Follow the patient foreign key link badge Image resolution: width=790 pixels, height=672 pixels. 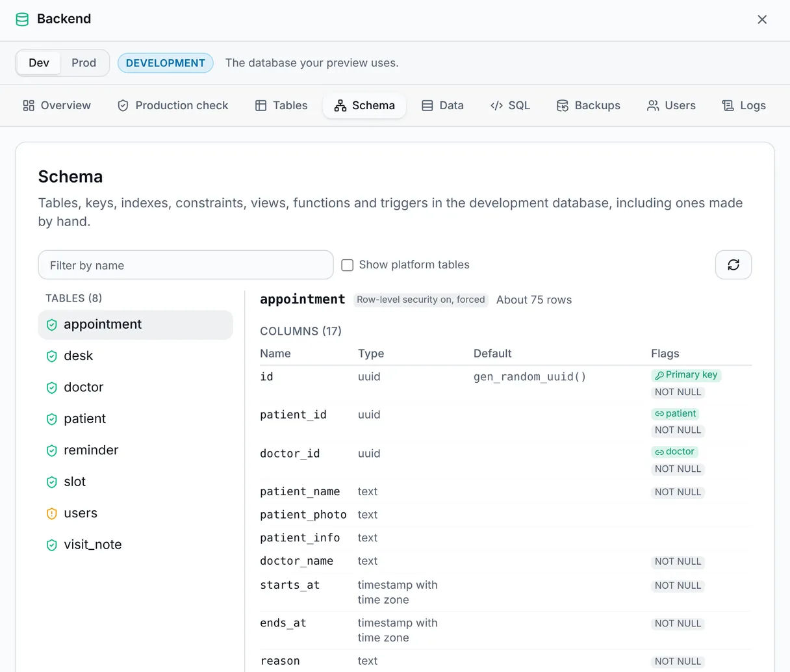(x=675, y=413)
